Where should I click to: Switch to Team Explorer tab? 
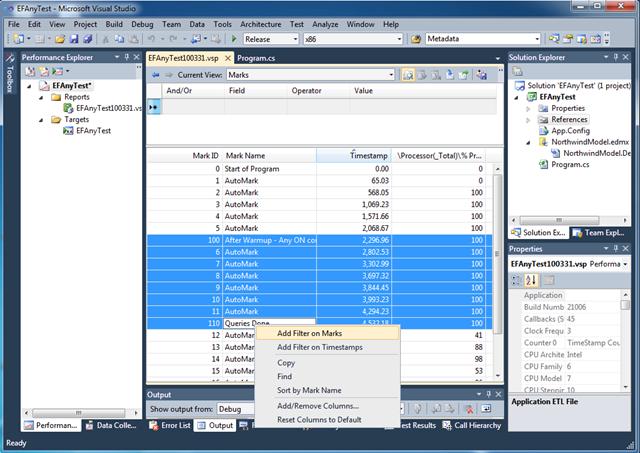[598, 233]
